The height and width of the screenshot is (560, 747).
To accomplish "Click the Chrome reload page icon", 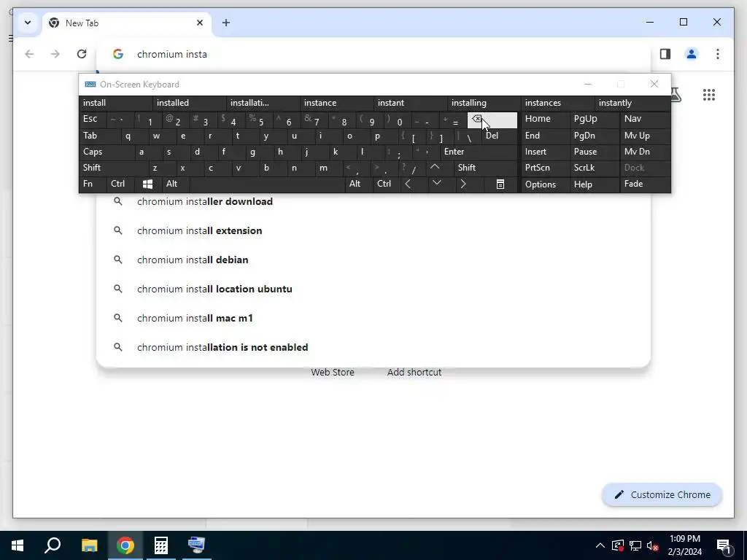I will [82, 54].
